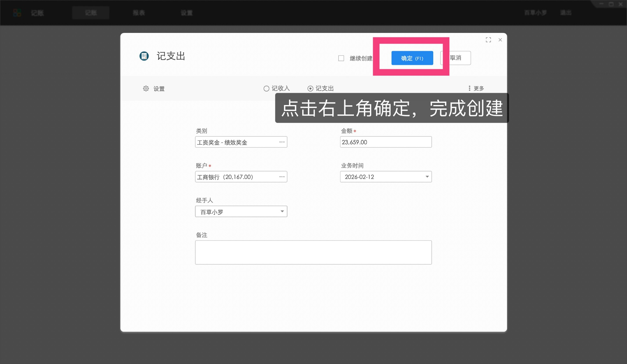Select the 记收入 radio button

pyautogui.click(x=266, y=88)
